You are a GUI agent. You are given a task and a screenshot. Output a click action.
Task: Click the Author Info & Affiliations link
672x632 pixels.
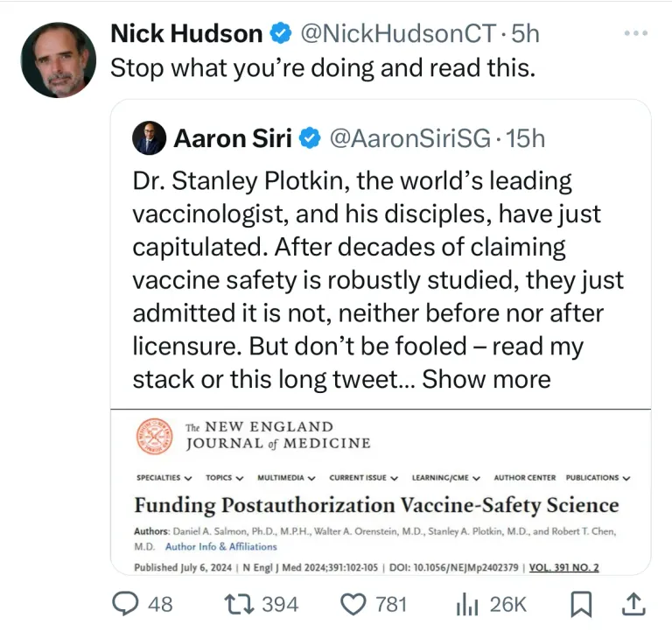pos(220,546)
